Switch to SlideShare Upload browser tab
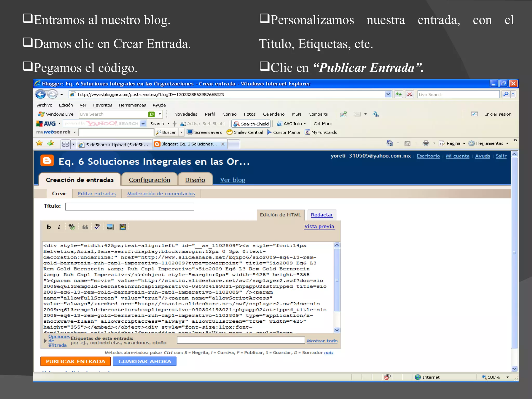 pos(114,144)
